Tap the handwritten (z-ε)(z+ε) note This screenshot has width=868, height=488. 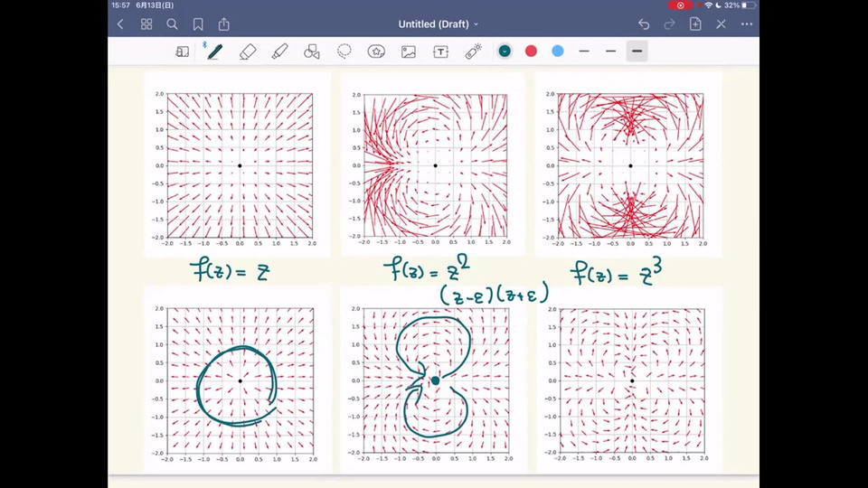[495, 293]
